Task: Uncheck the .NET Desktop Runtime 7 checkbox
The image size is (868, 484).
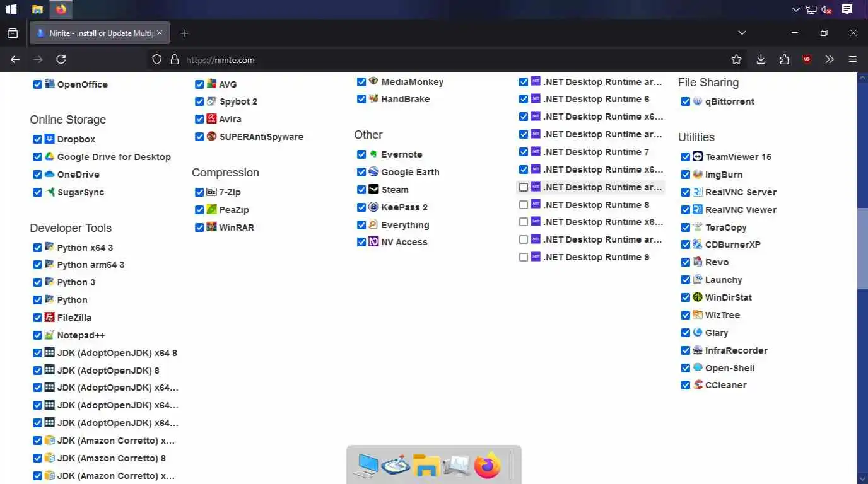Action: tap(524, 152)
